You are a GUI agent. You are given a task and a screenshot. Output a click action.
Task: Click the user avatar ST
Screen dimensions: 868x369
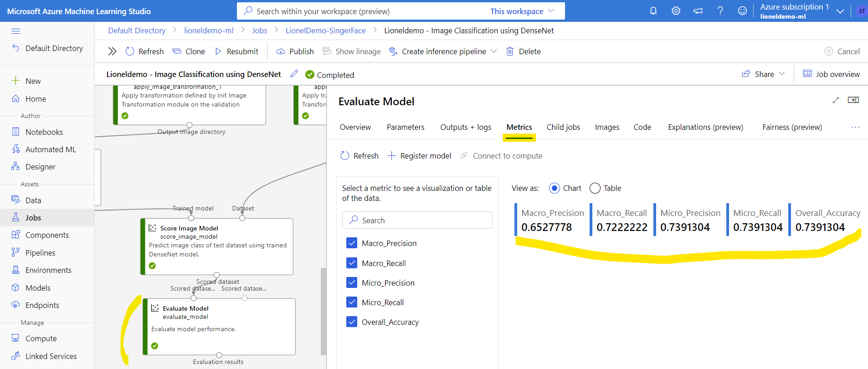(861, 11)
